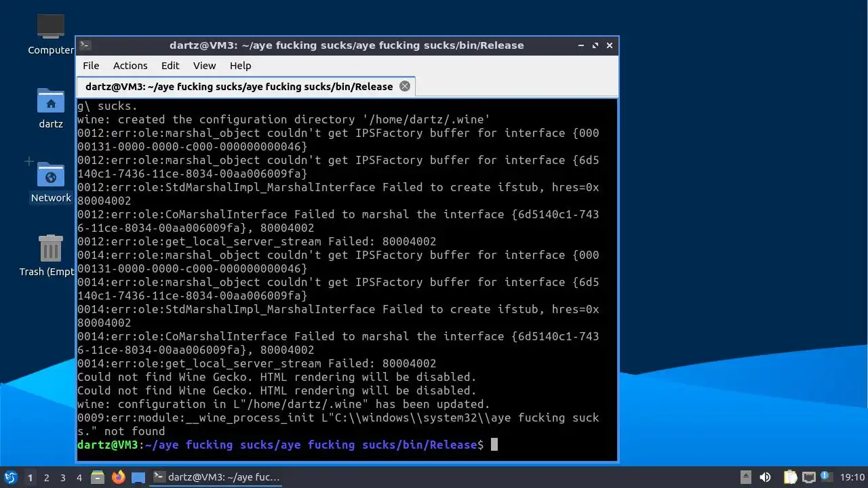Click the terminal prompt line at the cursor
The width and height of the screenshot is (868, 488).
[x=288, y=445]
